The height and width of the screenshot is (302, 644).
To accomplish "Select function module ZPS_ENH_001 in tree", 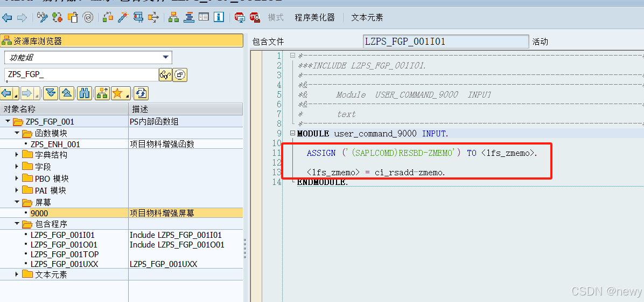I will [x=55, y=144].
